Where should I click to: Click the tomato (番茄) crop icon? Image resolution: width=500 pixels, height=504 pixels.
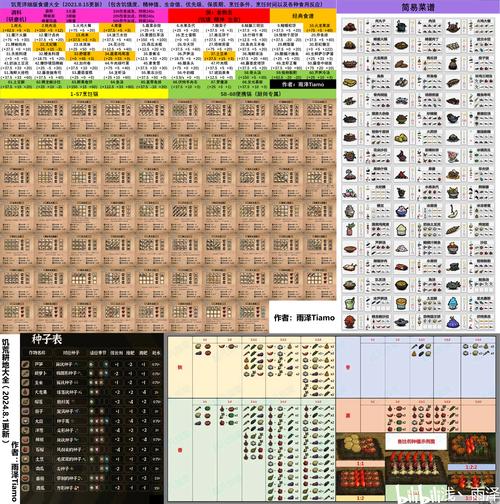click(x=26, y=478)
